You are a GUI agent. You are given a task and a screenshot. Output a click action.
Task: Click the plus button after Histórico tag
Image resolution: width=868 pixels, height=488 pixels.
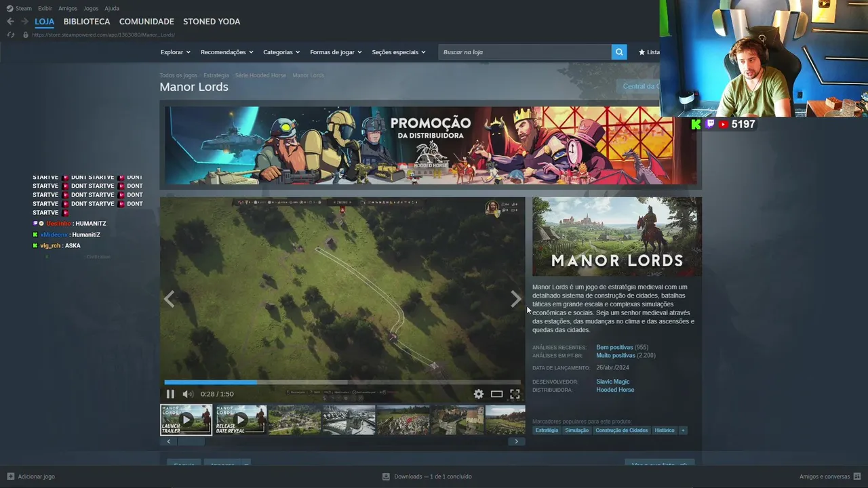coord(683,430)
